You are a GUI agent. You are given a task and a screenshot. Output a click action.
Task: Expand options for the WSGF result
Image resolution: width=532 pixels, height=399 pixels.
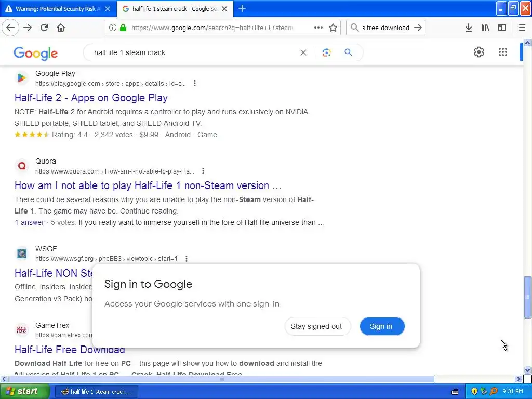tap(187, 259)
